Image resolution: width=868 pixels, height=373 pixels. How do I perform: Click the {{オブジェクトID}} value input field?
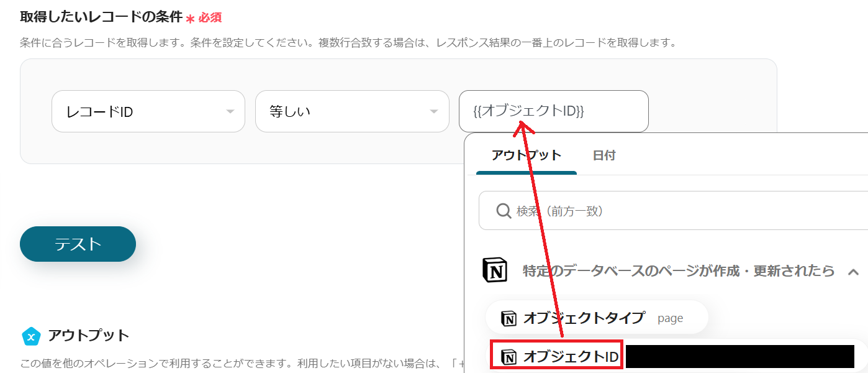(554, 111)
